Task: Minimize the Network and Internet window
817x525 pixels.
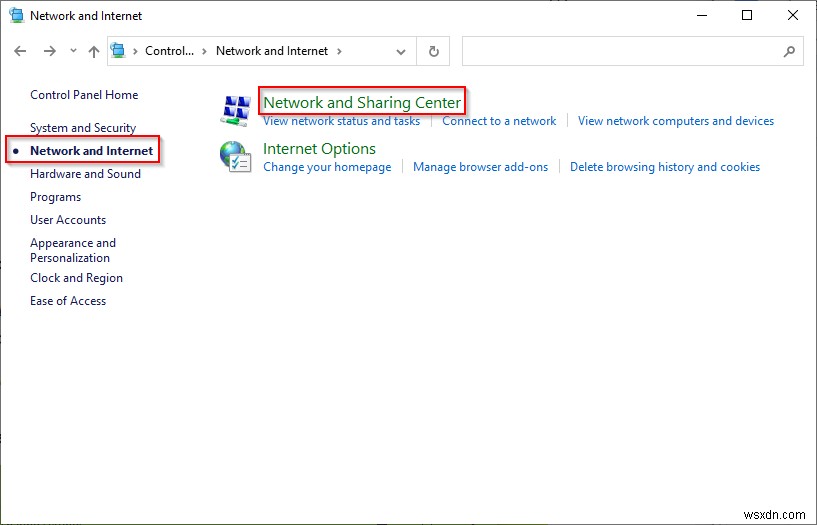Action: pyautogui.click(x=701, y=15)
